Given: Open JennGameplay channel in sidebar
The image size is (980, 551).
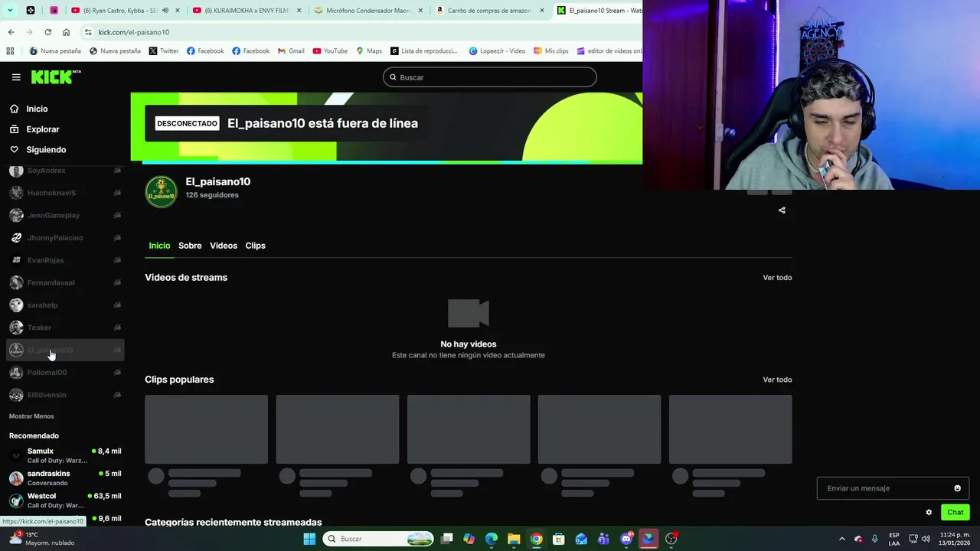Looking at the screenshot, I should point(65,215).
